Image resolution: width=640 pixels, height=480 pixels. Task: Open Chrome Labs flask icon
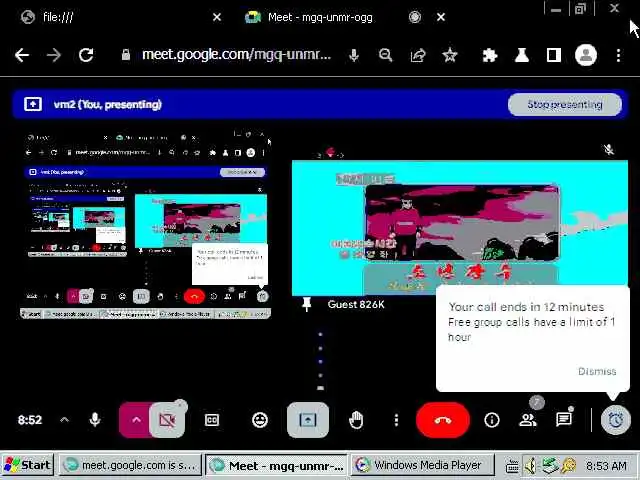click(522, 55)
